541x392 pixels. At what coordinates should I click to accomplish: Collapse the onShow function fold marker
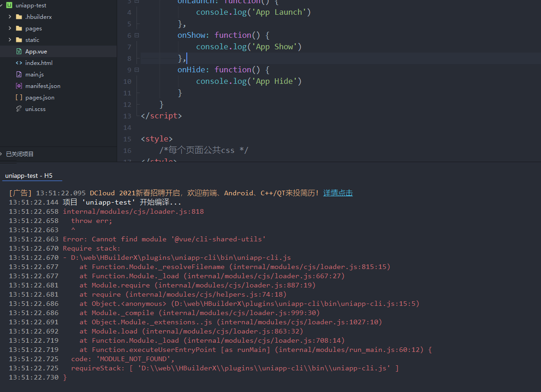(137, 35)
